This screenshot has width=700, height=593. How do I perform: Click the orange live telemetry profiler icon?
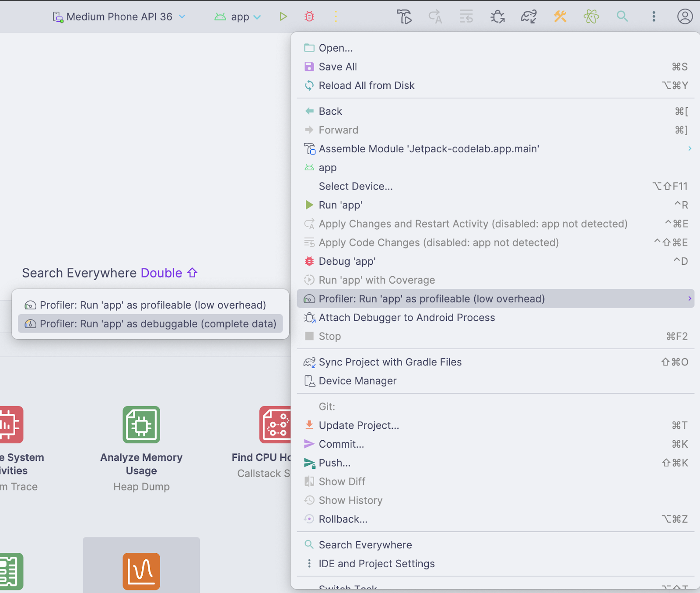pyautogui.click(x=141, y=572)
